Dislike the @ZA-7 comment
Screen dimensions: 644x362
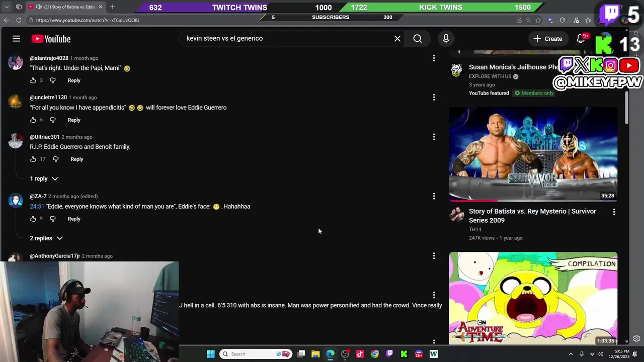53,219
